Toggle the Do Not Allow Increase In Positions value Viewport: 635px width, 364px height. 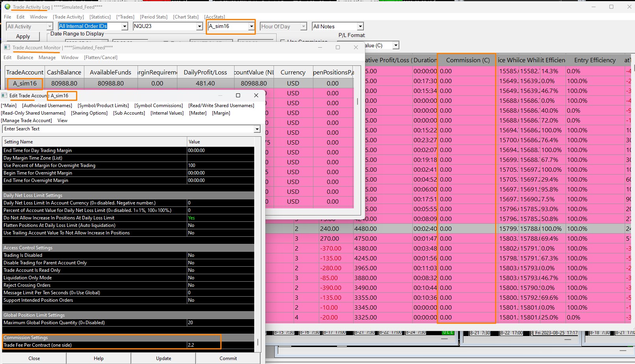tap(220, 218)
